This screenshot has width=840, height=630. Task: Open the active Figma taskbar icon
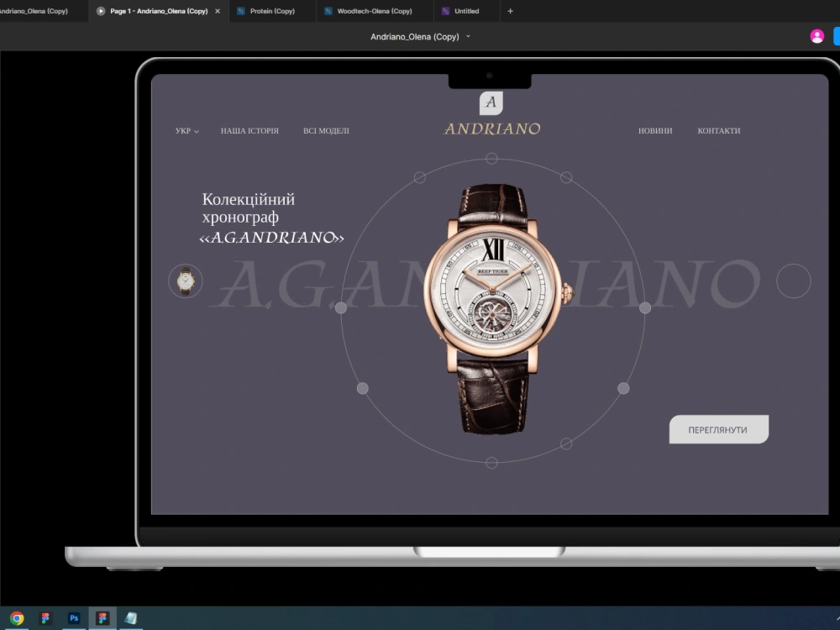click(102, 618)
